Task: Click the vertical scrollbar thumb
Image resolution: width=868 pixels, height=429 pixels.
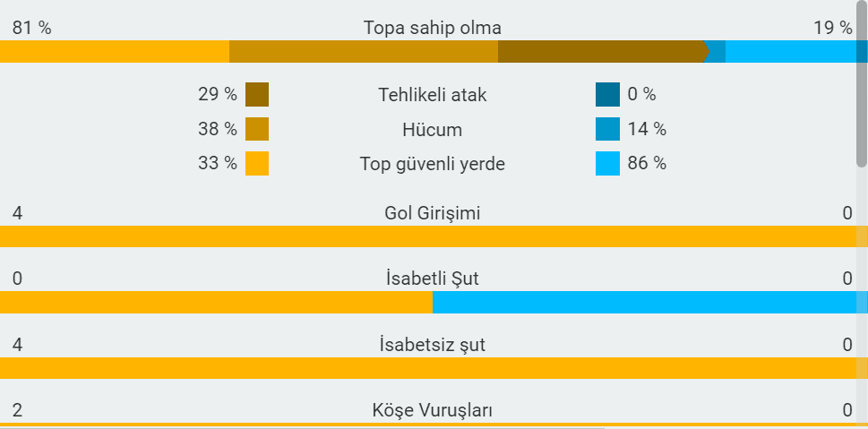Action: pos(862,83)
